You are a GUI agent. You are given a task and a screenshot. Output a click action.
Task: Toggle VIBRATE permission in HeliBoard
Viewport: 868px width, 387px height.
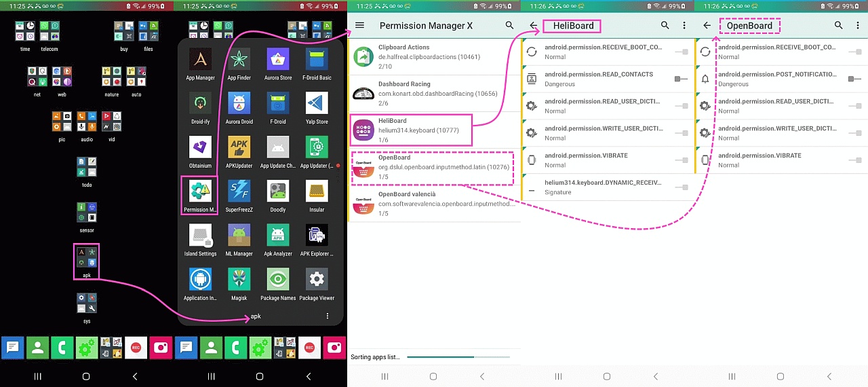(x=682, y=160)
